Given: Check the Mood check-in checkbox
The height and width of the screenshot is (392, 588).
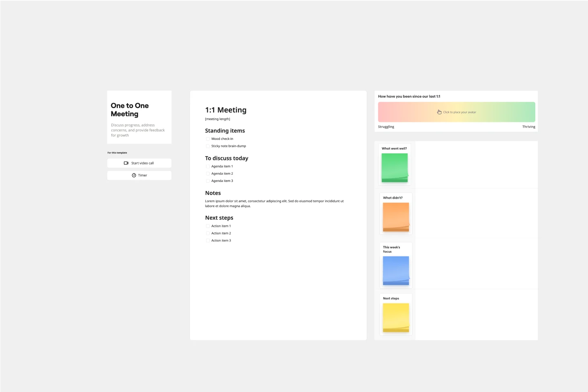Looking at the screenshot, I should click(x=208, y=139).
